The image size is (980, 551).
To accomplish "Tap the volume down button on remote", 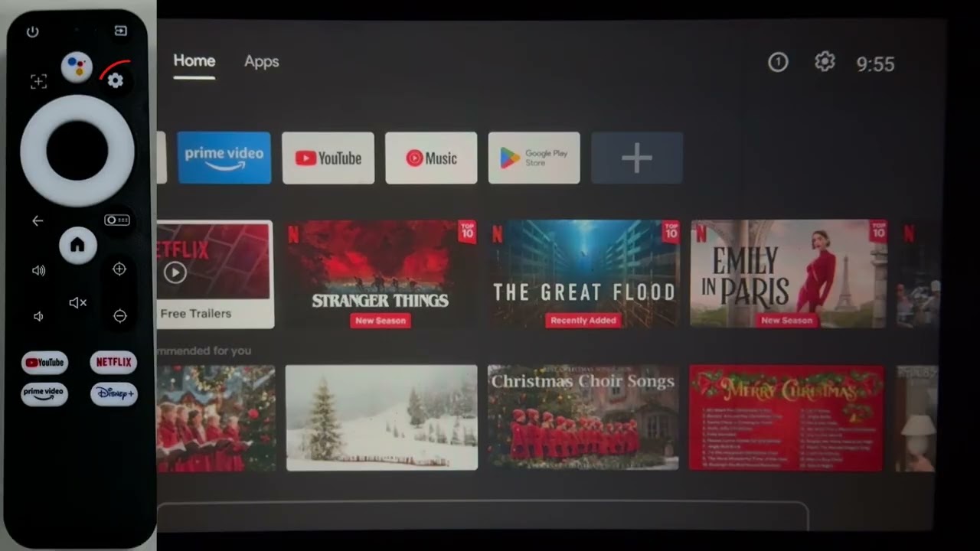I will click(38, 316).
